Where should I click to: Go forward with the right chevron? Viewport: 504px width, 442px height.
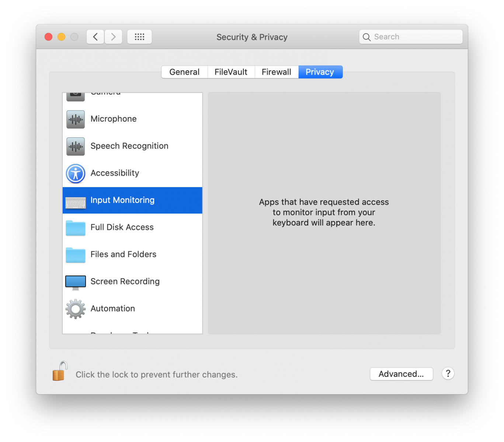click(x=113, y=37)
